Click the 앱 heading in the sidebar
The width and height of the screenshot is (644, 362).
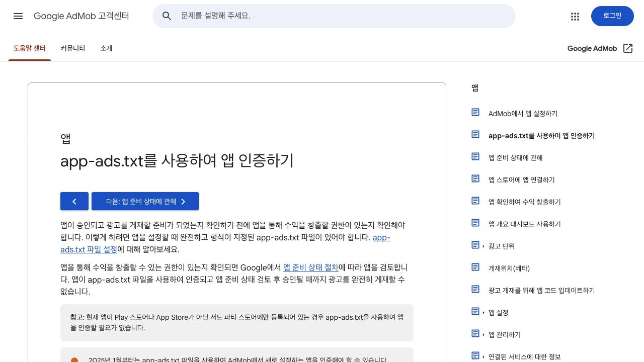coord(475,88)
